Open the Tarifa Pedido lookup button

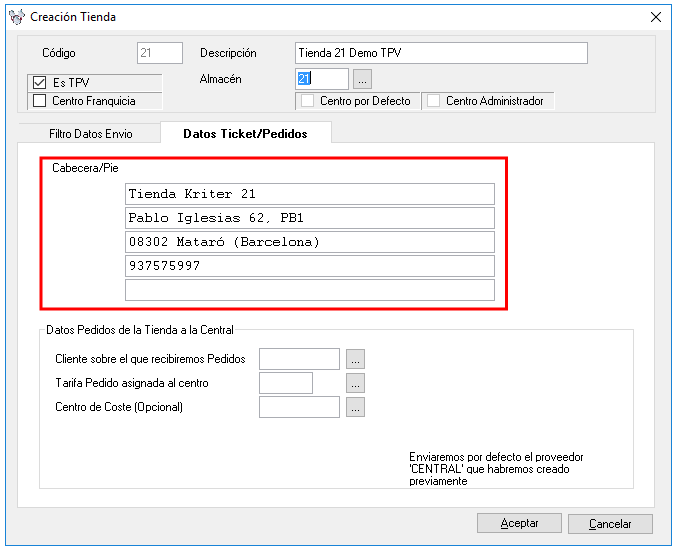coord(356,383)
